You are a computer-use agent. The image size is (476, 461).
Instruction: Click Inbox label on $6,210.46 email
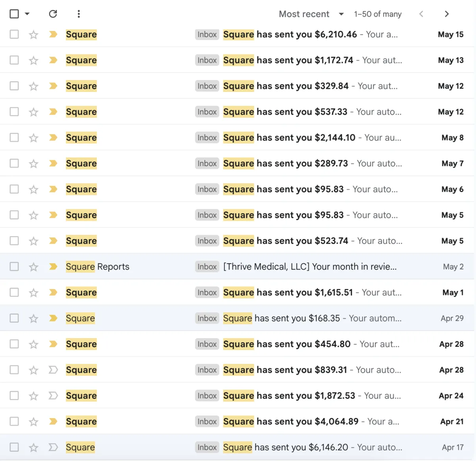[x=207, y=34]
